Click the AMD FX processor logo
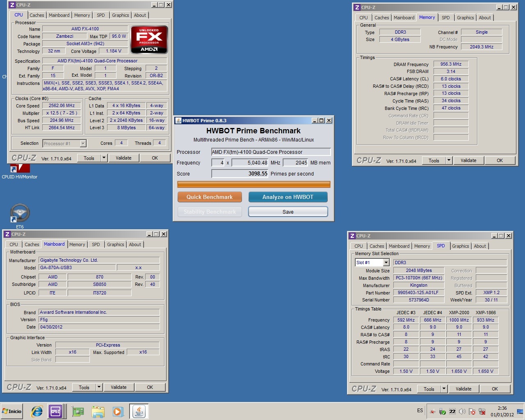This screenshot has width=525, height=420. click(149, 39)
